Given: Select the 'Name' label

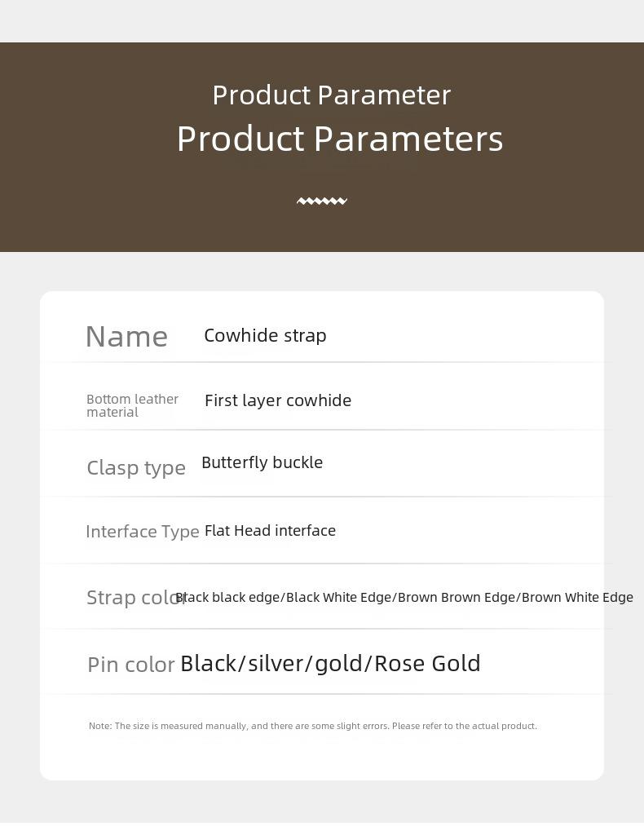Looking at the screenshot, I should pos(126,337).
